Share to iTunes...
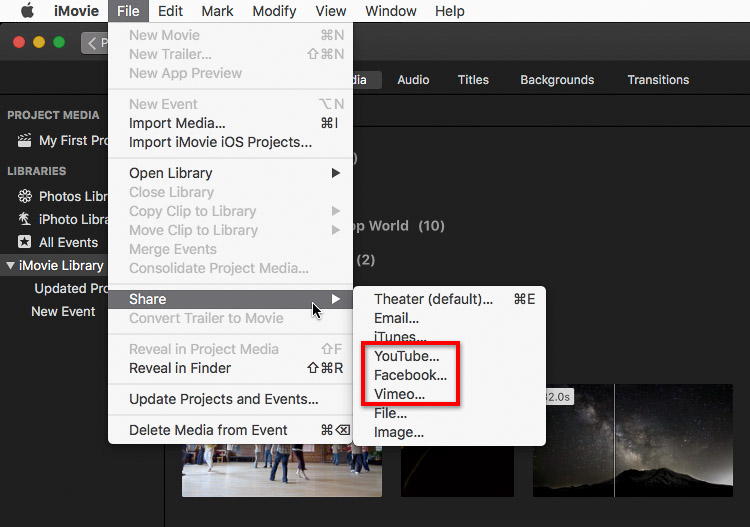This screenshot has height=527, width=750. pyautogui.click(x=449, y=337)
